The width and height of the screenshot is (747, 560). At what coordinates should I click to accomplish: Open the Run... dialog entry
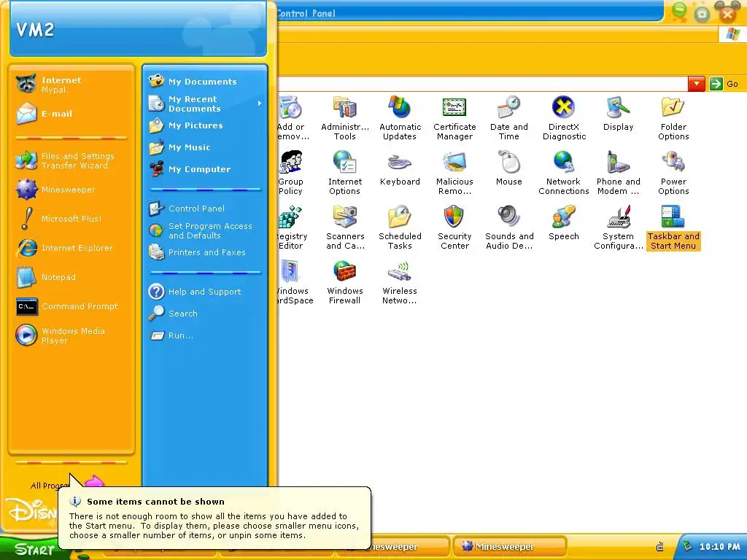(x=205, y=335)
